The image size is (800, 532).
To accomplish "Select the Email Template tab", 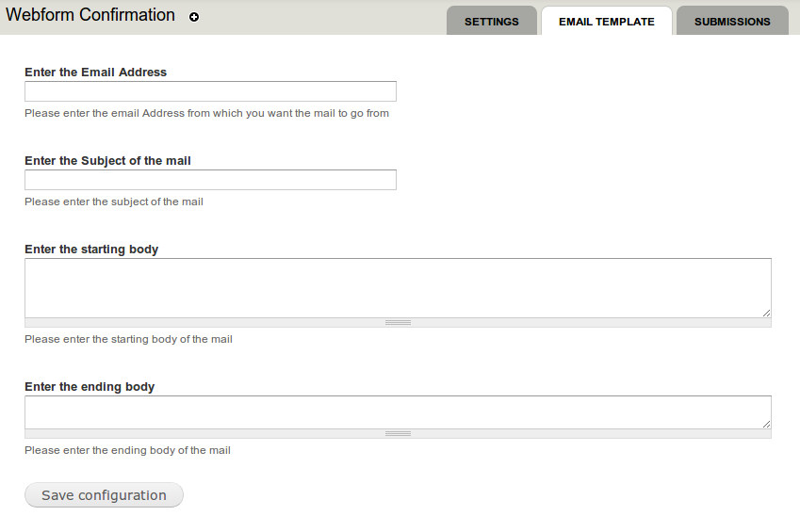I will tap(606, 22).
